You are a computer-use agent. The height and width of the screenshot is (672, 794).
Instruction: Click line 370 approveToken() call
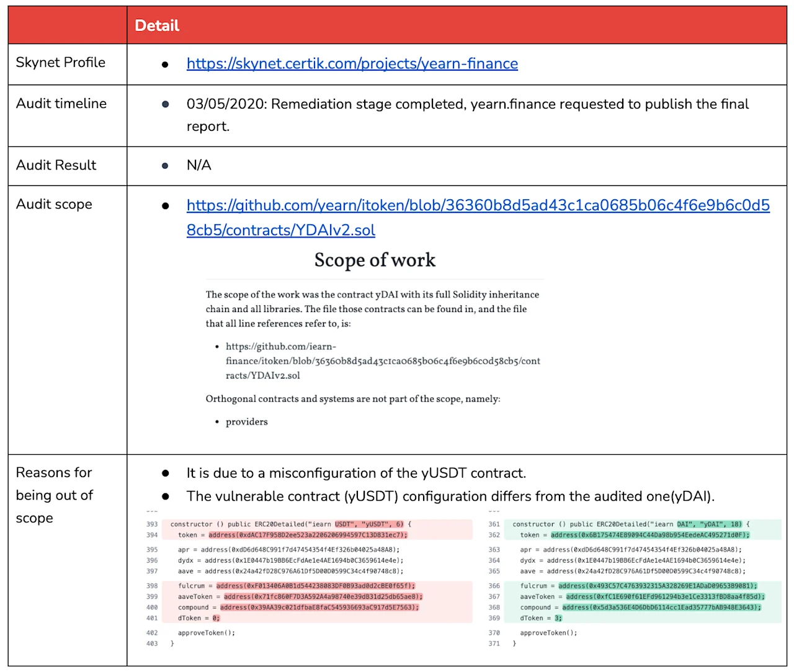click(x=549, y=633)
